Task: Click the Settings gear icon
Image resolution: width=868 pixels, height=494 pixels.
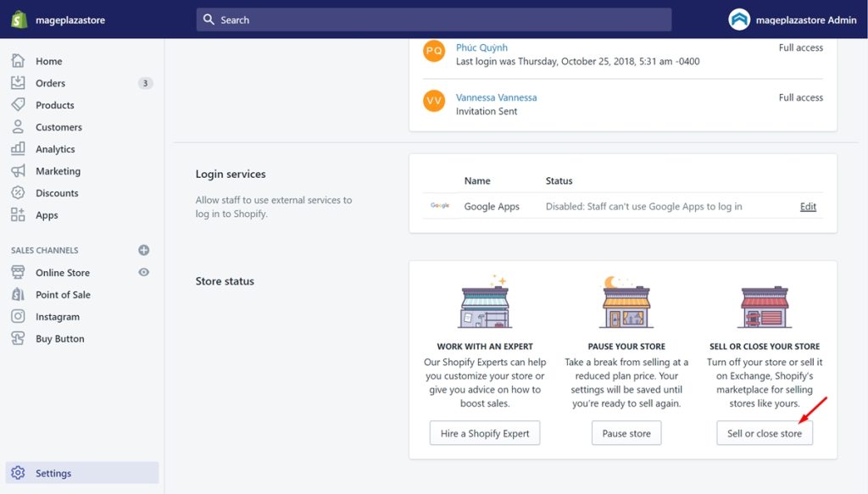Action: coord(18,474)
